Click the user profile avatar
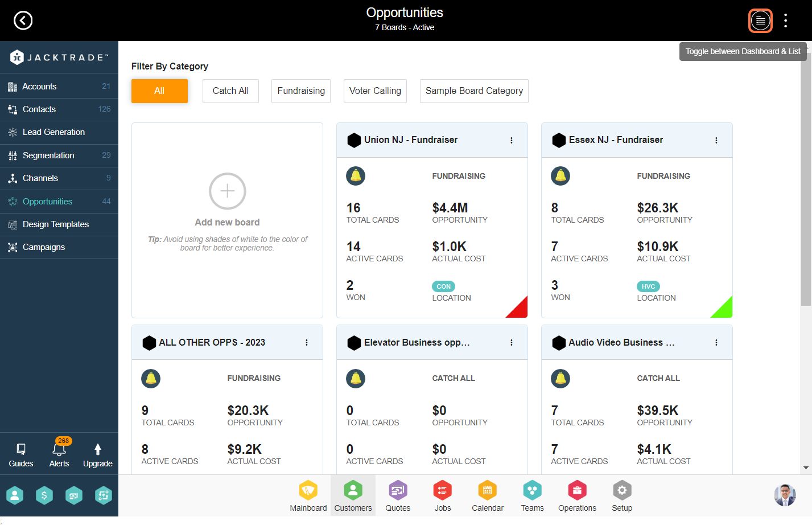This screenshot has width=812, height=525. [785, 495]
